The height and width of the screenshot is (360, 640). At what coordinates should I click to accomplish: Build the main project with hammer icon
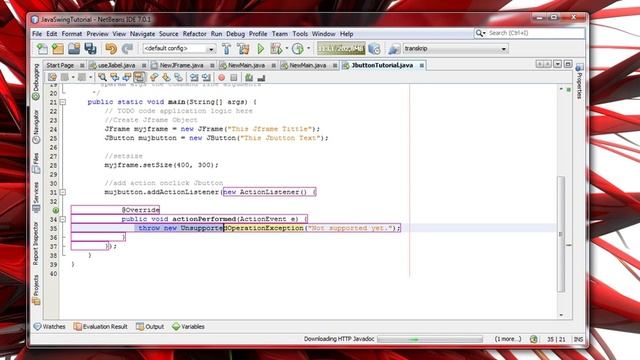coord(227,49)
